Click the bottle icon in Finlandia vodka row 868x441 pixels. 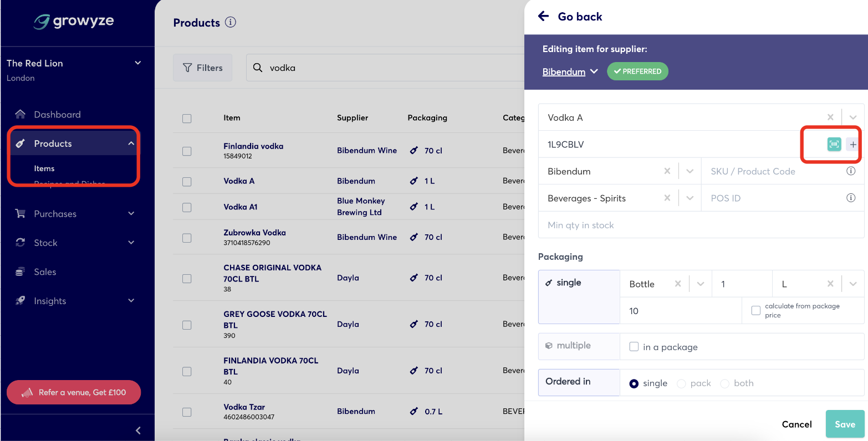tap(413, 150)
